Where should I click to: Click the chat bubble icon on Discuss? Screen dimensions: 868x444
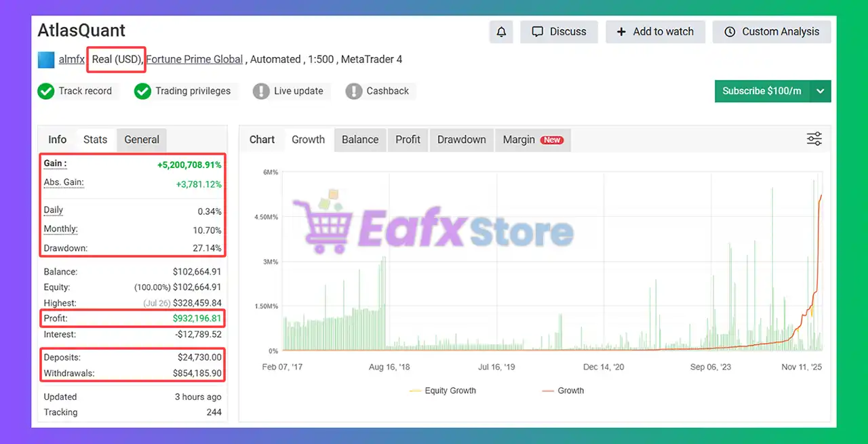(x=538, y=31)
